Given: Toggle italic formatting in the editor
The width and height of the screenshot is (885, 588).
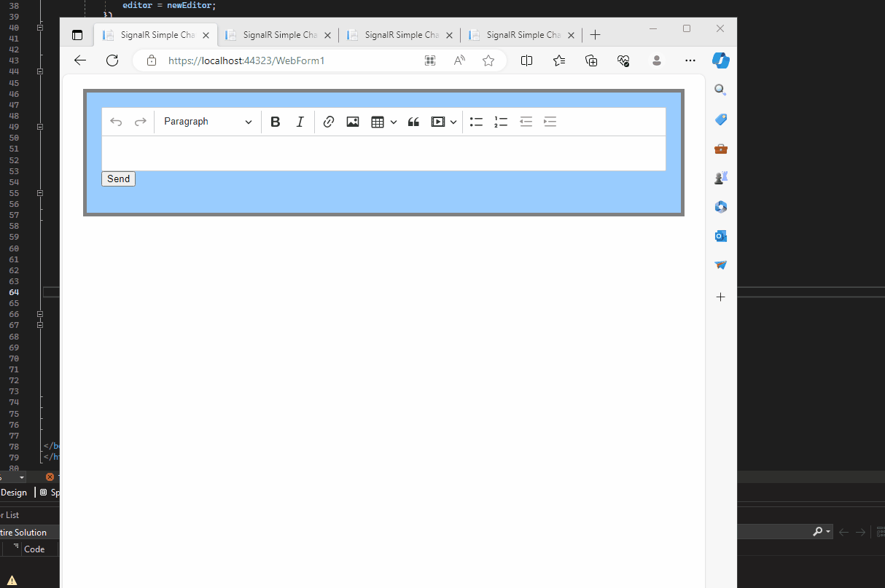Looking at the screenshot, I should click(300, 122).
